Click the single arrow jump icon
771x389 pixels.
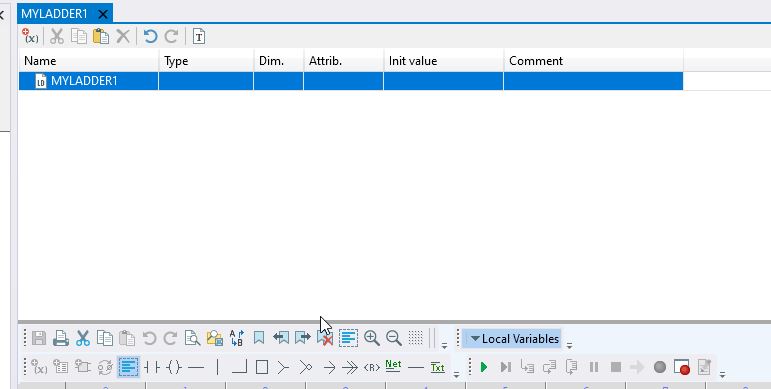[329, 367]
